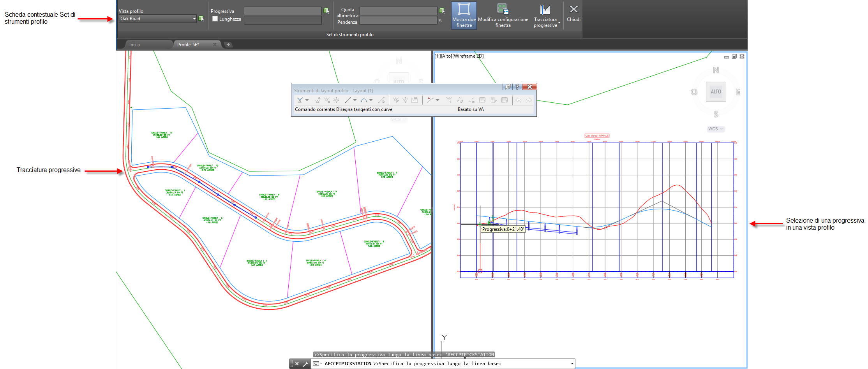Click the 'Basato su VA' status text
The width and height of the screenshot is (868, 369).
471,109
